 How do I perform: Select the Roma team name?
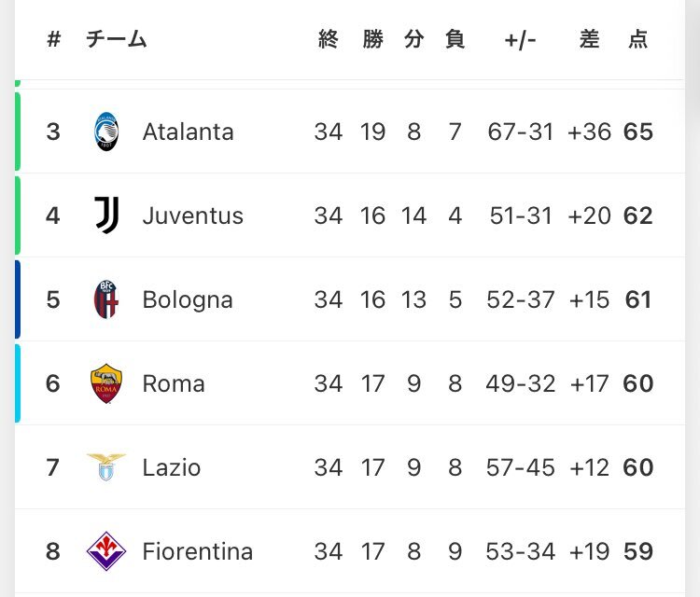click(174, 383)
